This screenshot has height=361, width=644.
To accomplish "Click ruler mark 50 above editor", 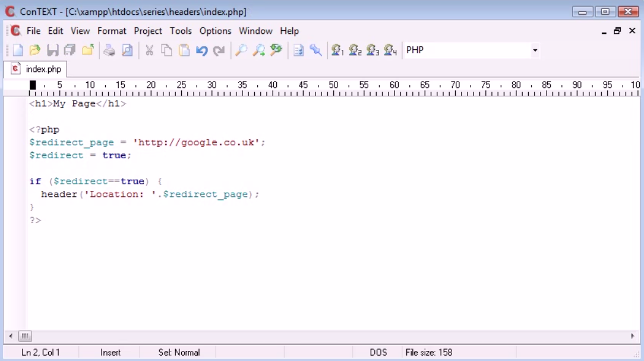I will pos(333,85).
